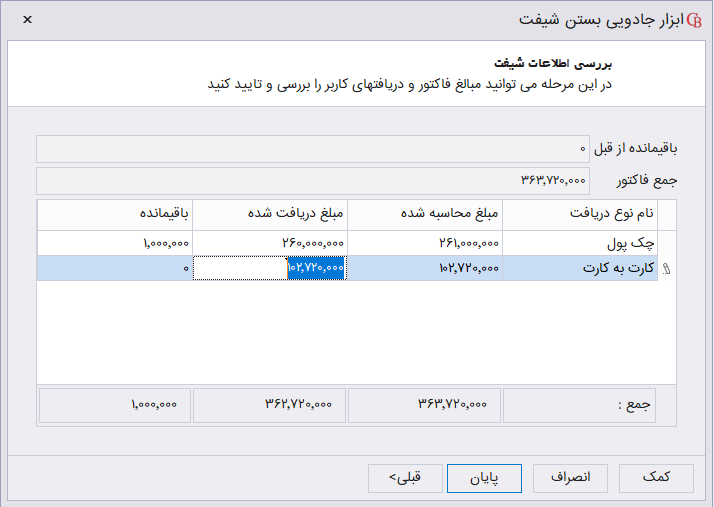The width and height of the screenshot is (714, 507).
Task: Click the پایان (Finish) button
Action: (484, 478)
